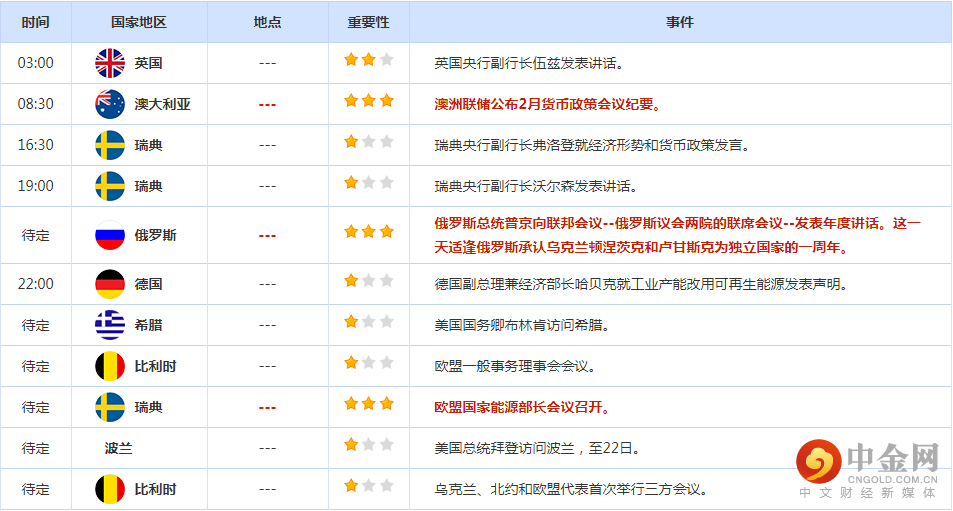Click the Greece flag icon
Viewport: 953px width, 511px height.
109,325
